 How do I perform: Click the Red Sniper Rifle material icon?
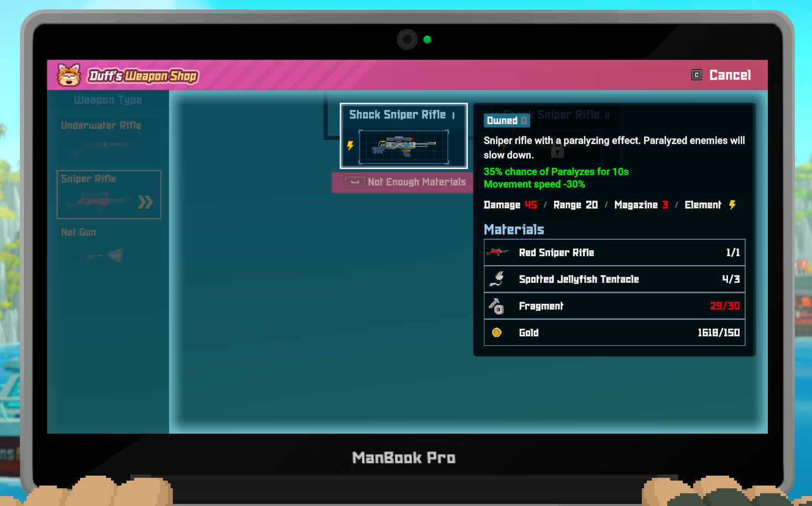(497, 252)
